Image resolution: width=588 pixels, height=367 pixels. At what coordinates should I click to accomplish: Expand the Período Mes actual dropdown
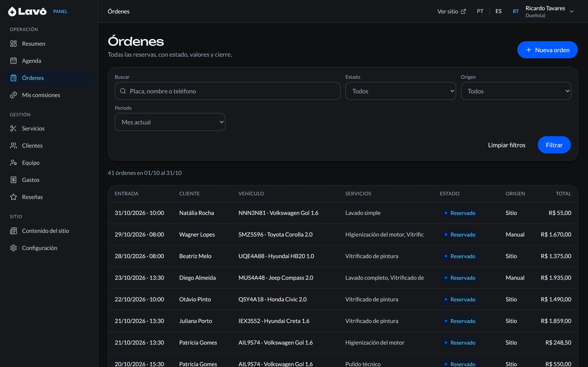click(x=170, y=122)
